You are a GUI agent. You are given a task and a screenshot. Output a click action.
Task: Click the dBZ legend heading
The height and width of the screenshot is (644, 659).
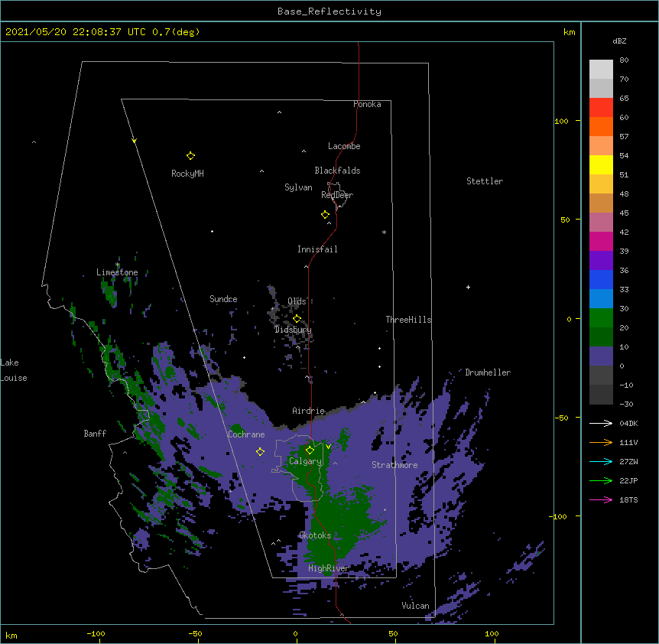[619, 41]
